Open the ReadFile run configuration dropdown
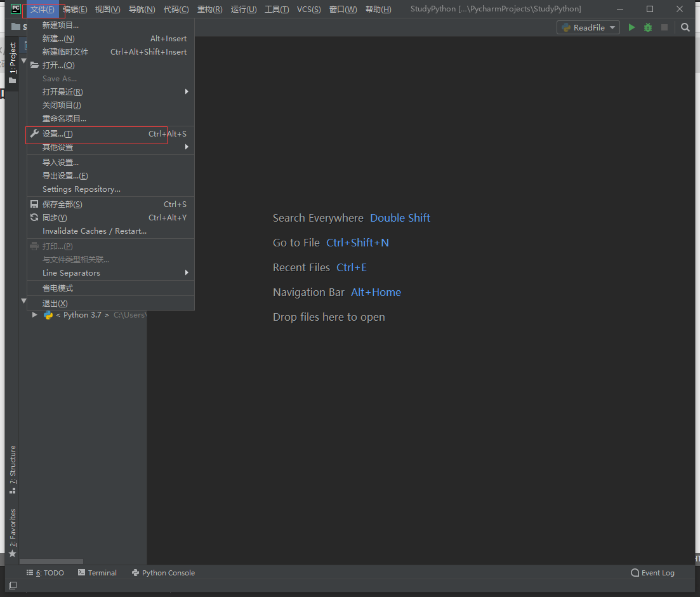The width and height of the screenshot is (700, 597). click(x=588, y=27)
